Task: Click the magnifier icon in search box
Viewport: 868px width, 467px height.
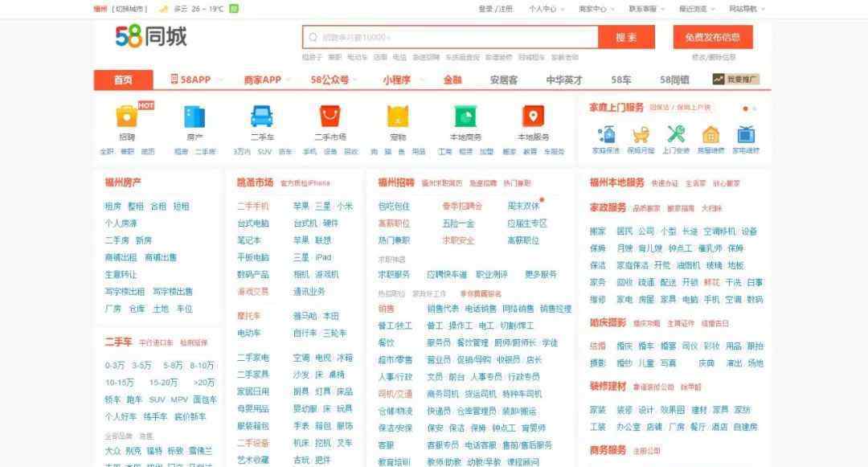Action: click(x=313, y=37)
